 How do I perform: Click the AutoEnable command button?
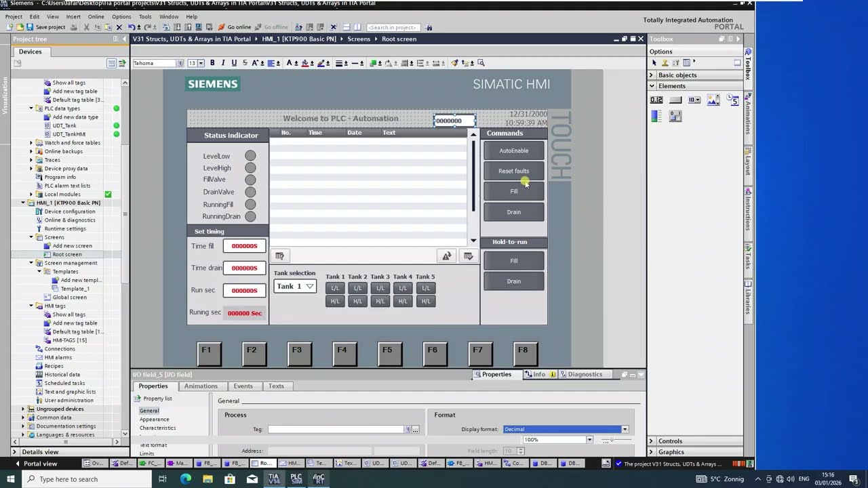click(514, 151)
